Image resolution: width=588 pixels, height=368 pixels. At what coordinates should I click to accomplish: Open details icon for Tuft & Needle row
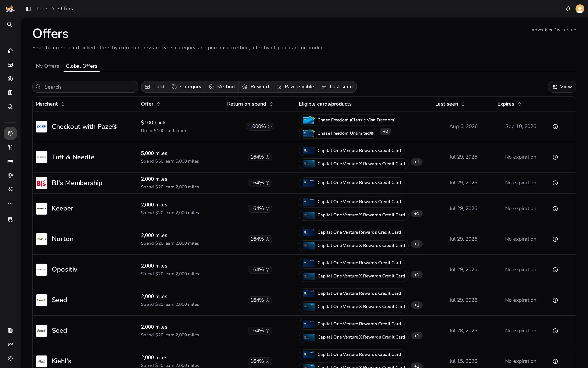555,157
